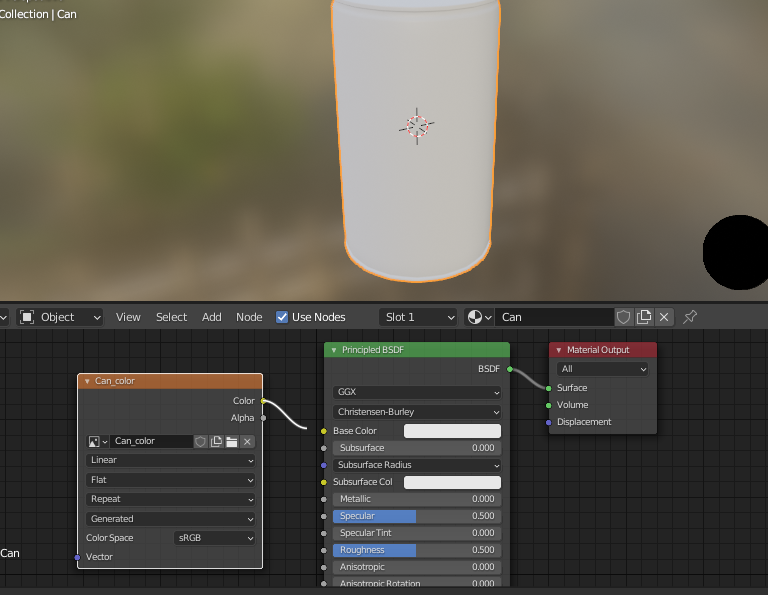This screenshot has height=595, width=768.
Task: Open the All target dropdown in Material Output
Action: pos(602,369)
